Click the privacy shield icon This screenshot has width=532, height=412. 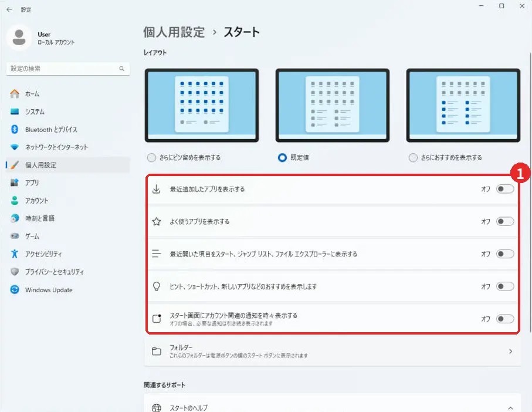(15, 272)
